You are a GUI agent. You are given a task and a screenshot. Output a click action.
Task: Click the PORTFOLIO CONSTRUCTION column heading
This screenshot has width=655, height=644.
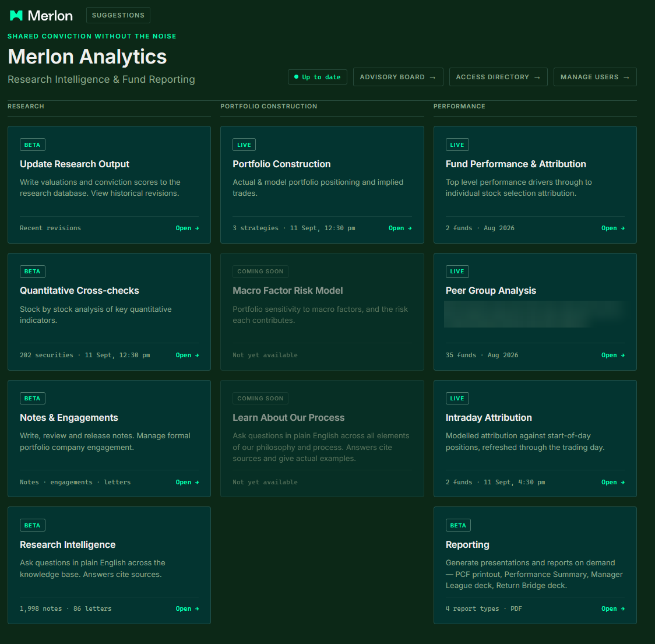coord(269,107)
